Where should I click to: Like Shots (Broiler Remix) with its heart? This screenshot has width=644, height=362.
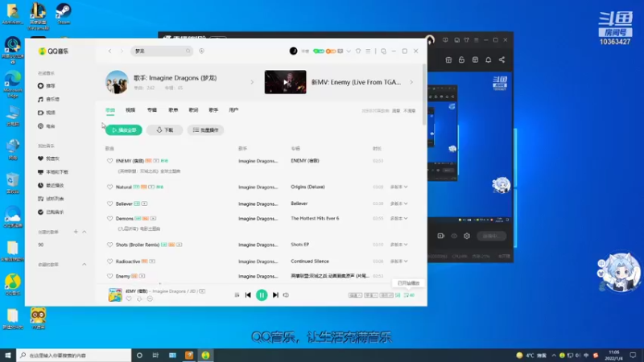(x=109, y=245)
